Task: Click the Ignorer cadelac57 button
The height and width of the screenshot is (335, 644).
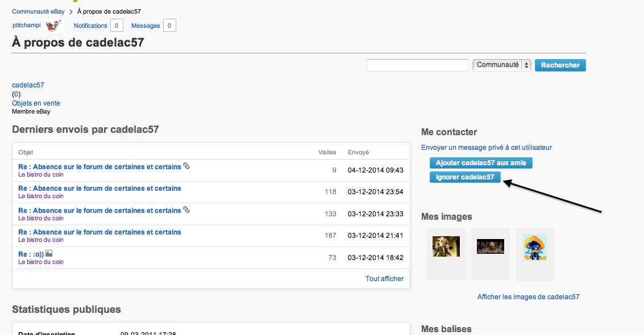Action: pos(465,177)
